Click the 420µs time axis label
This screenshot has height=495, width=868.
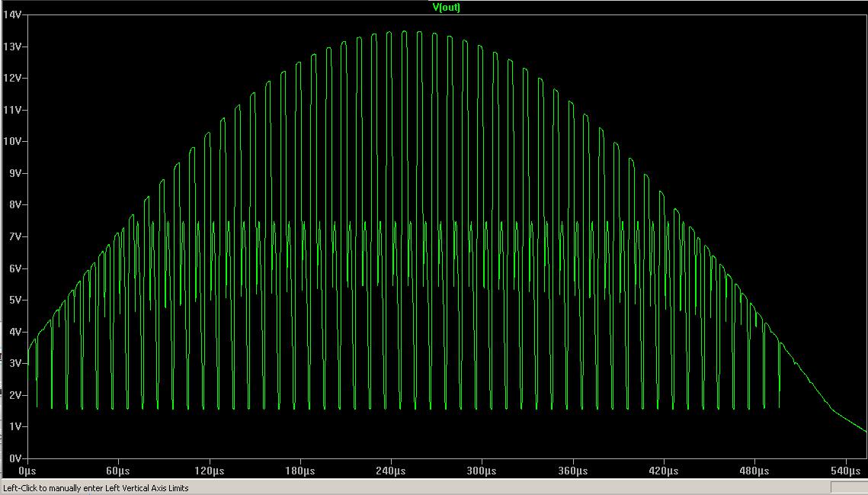pos(664,471)
